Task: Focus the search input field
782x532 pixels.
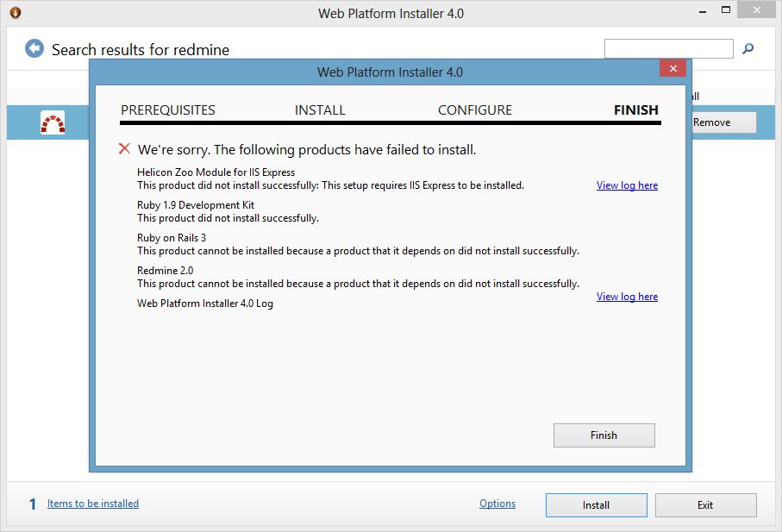Action: [669, 49]
